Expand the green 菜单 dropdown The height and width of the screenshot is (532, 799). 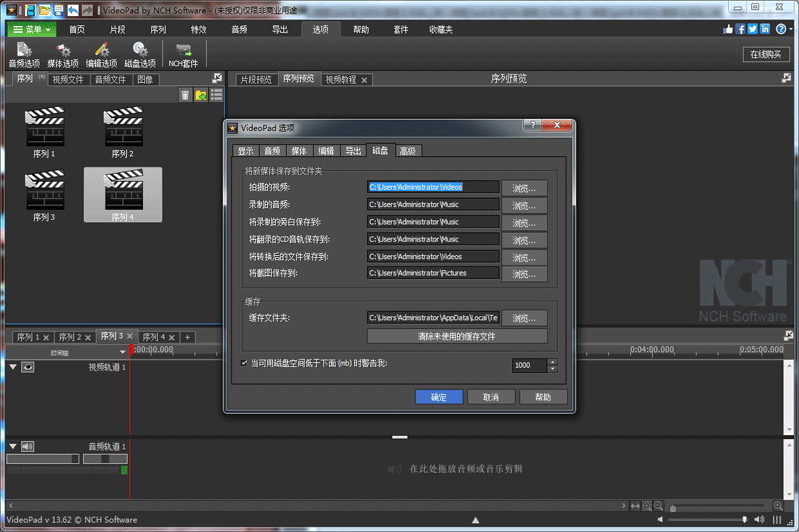click(x=35, y=29)
